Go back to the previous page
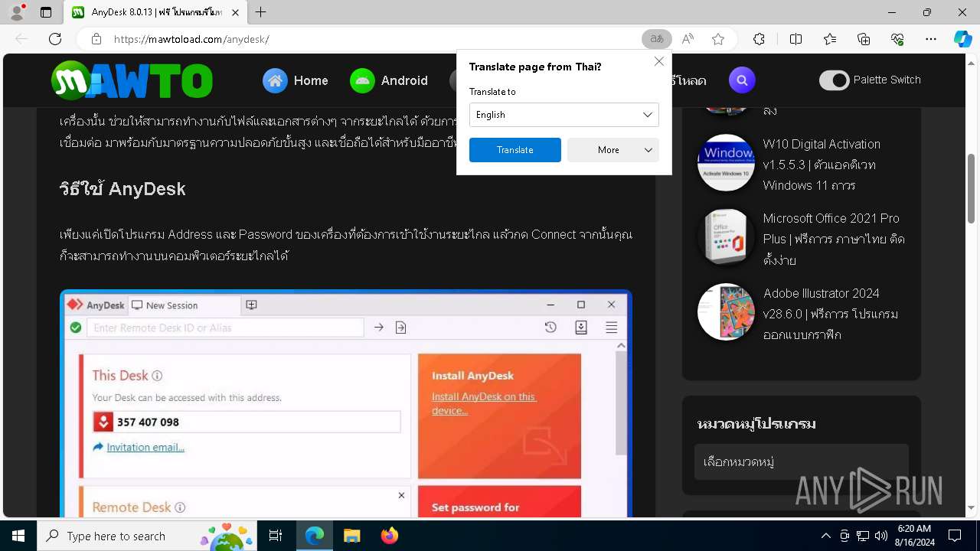980x551 pixels. click(21, 39)
